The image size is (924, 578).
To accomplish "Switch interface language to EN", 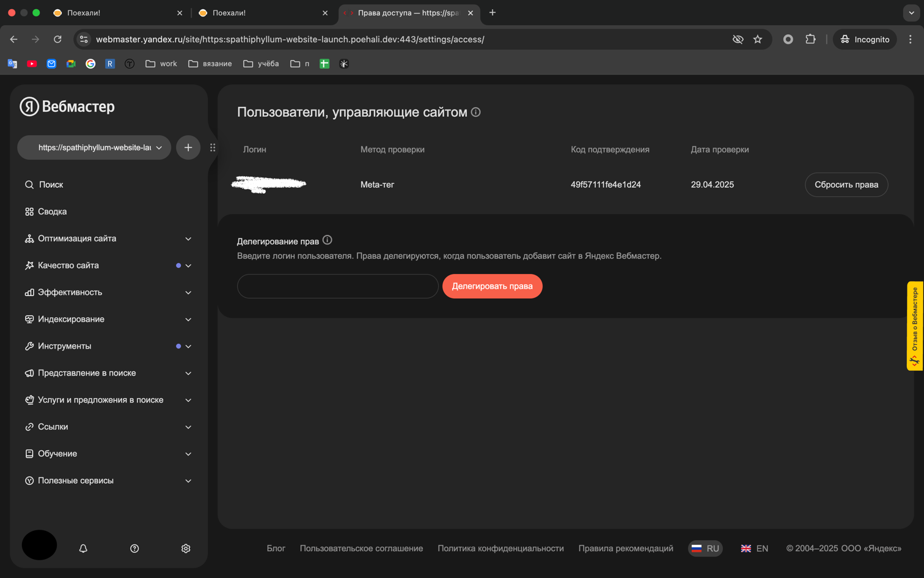I will click(755, 548).
